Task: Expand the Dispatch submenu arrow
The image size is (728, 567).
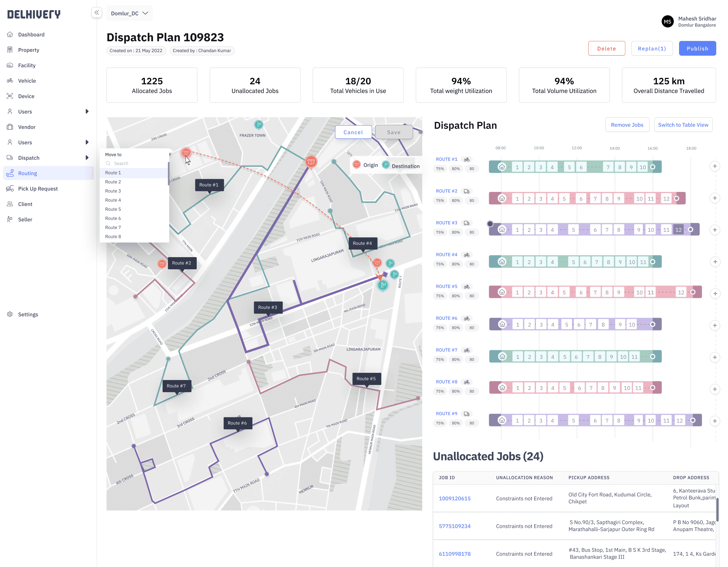Action: click(x=87, y=158)
